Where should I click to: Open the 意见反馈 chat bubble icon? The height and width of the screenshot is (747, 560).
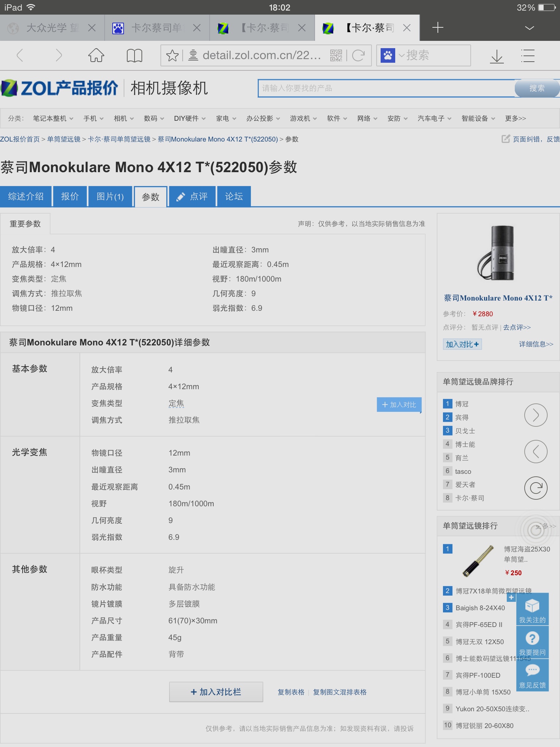532,670
